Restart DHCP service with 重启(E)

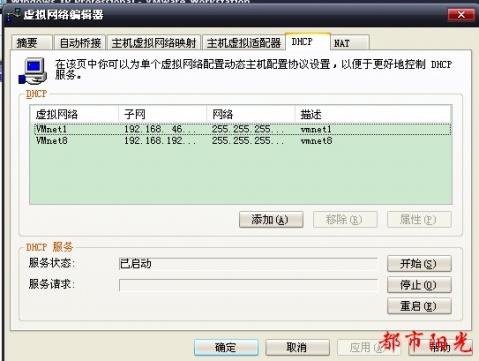(419, 306)
